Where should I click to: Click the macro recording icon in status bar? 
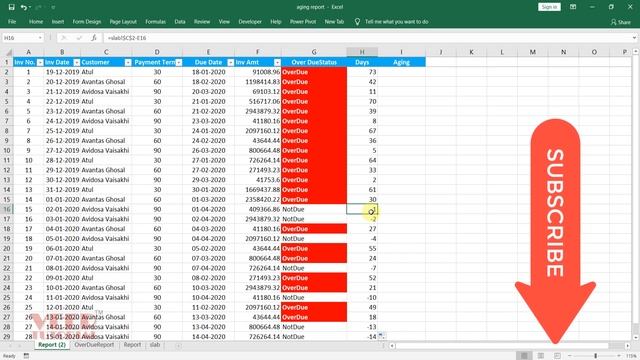click(x=26, y=356)
